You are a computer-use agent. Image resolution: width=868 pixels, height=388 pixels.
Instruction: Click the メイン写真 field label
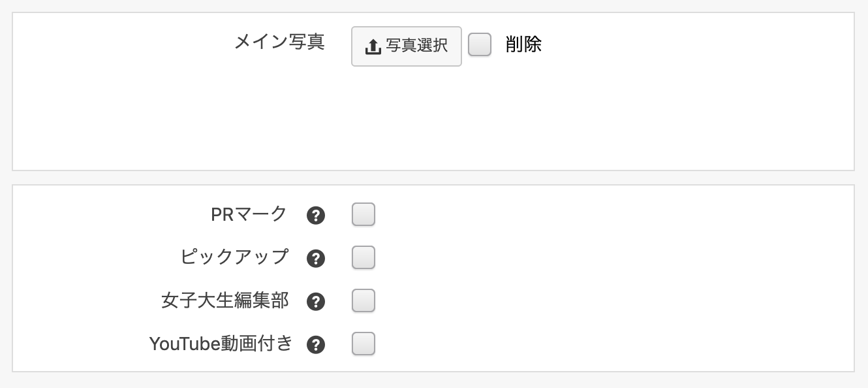click(x=279, y=42)
